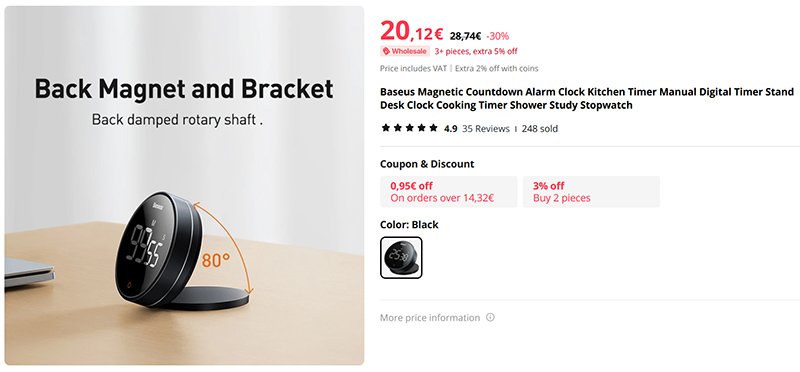Screen dimensions: 800x372
Task: Click the -30% discount label
Action: pyautogui.click(x=497, y=36)
